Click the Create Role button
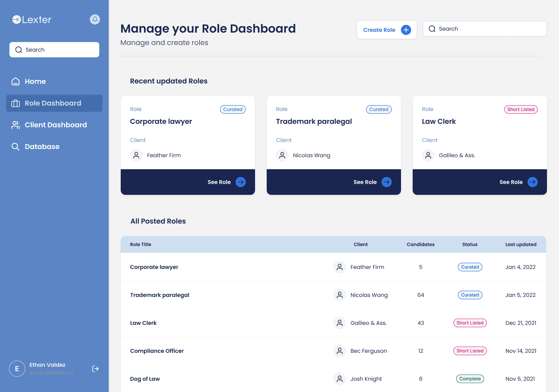The height and width of the screenshot is (392, 559). point(387,30)
